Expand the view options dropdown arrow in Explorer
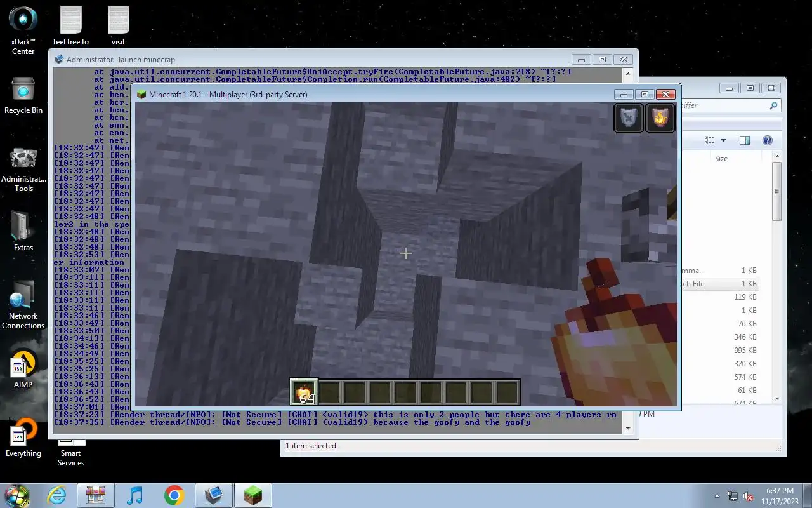The height and width of the screenshot is (508, 812). point(723,140)
